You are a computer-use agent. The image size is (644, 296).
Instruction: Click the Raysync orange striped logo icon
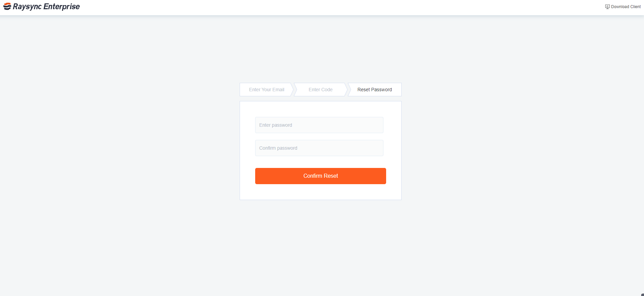pos(7,6)
